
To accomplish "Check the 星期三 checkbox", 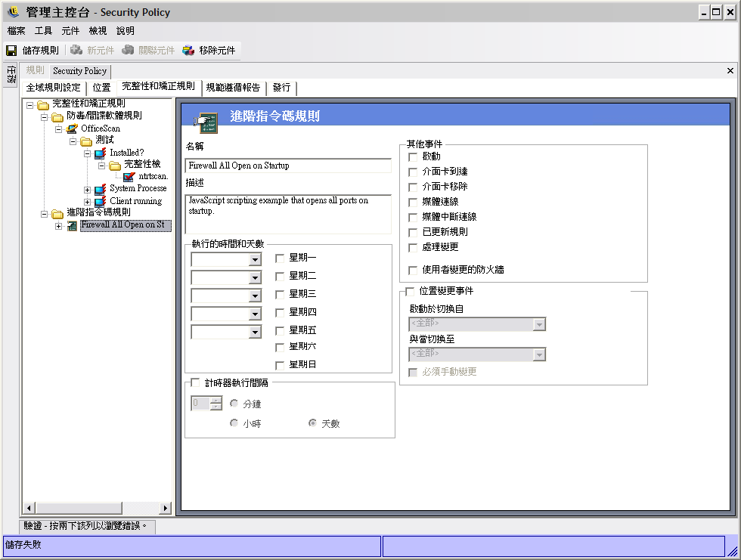I will pos(280,295).
